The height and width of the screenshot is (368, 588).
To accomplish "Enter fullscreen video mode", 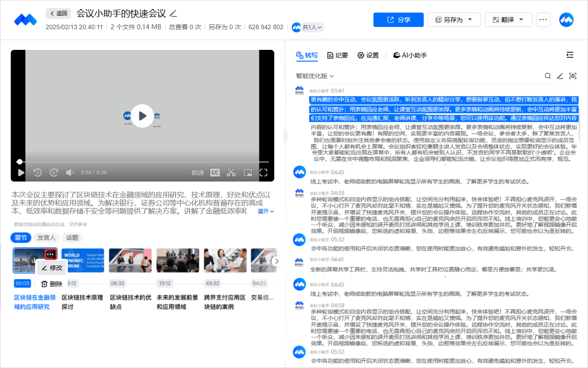I will pyautogui.click(x=263, y=173).
